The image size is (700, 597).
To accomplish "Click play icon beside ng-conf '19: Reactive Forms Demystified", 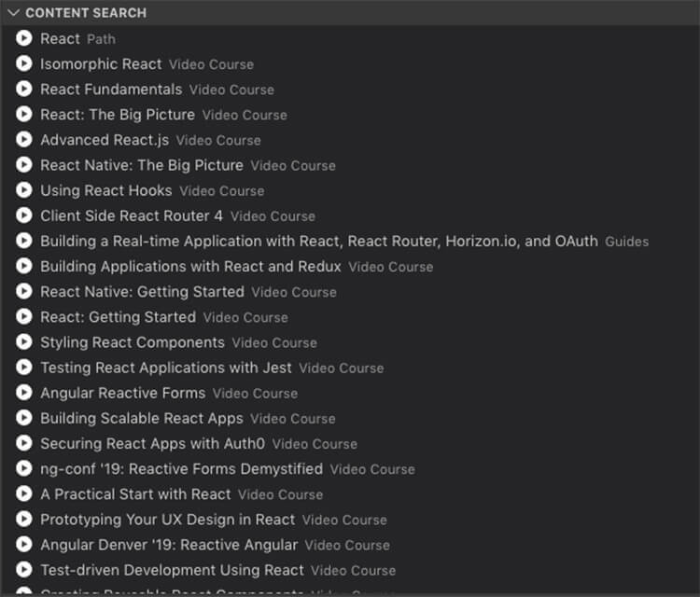I will (24, 468).
